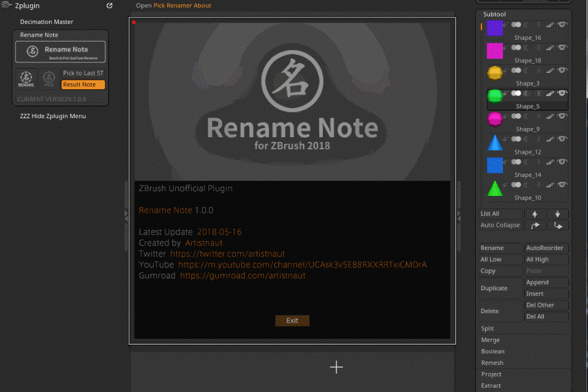Screen dimensions: 588x392
Task: Open the Gumroad artistnaut link
Action: (243, 276)
